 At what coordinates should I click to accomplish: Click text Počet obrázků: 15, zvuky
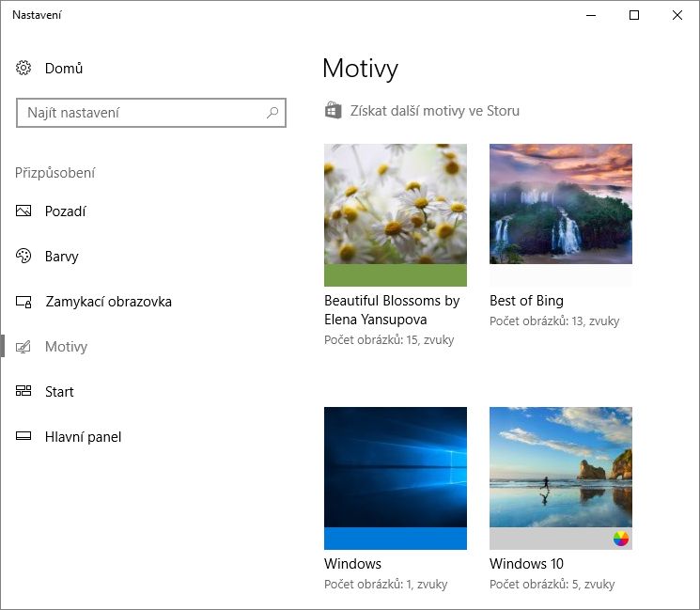(389, 340)
